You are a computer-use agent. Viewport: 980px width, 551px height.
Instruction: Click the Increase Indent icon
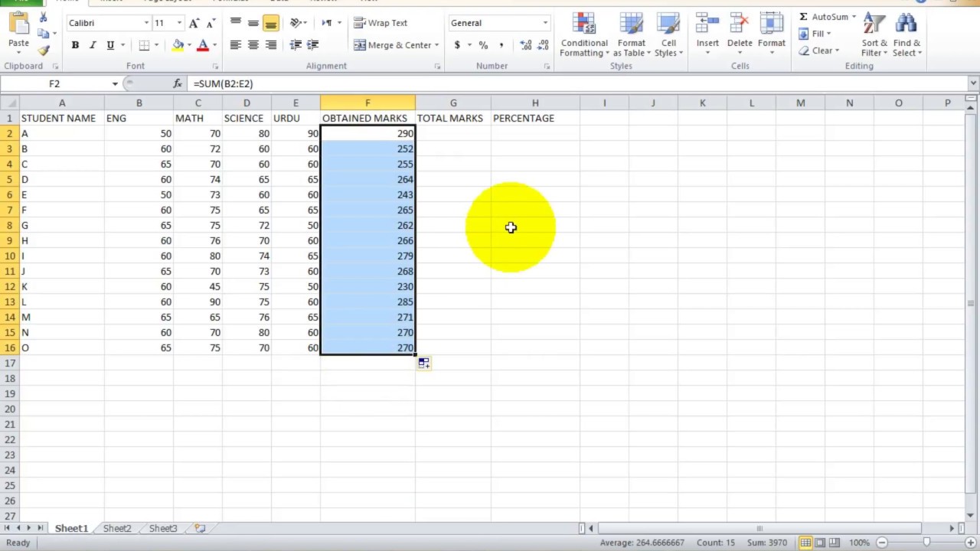312,45
